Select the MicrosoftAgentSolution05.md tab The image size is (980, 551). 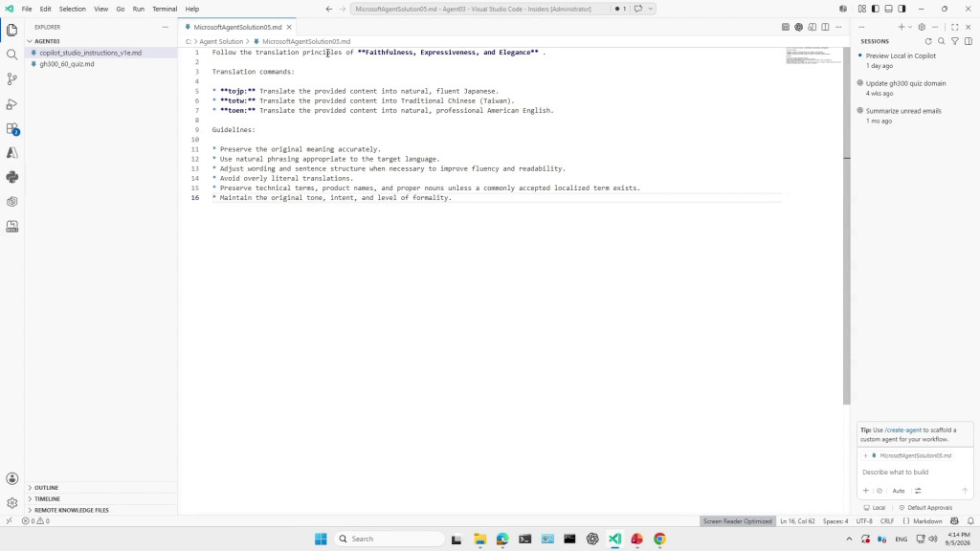[x=237, y=27]
